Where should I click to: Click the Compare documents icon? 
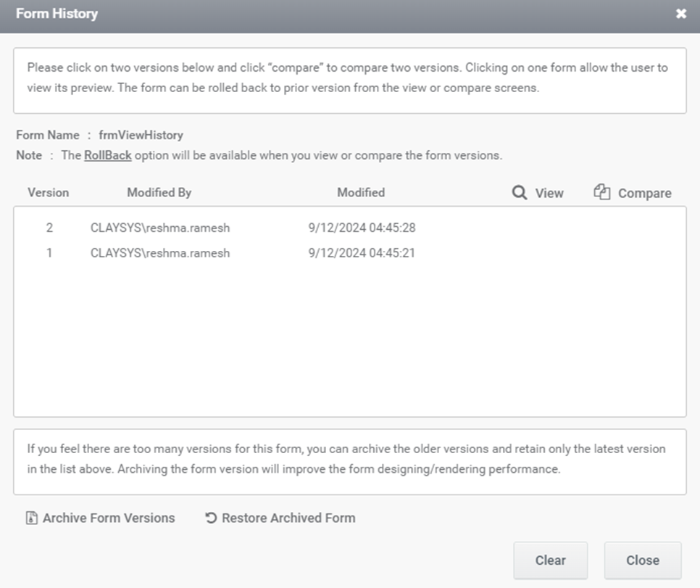click(x=601, y=191)
